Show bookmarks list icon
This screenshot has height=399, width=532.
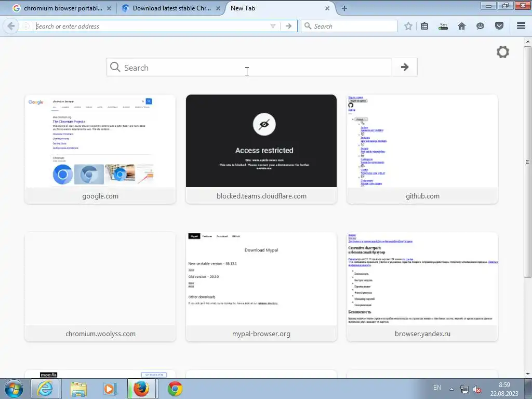424,26
